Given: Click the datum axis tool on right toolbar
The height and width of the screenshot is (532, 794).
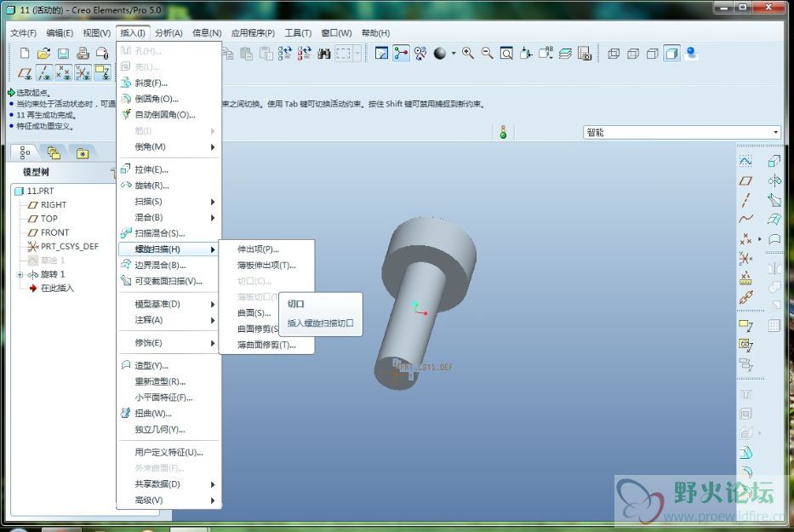Looking at the screenshot, I should (745, 200).
